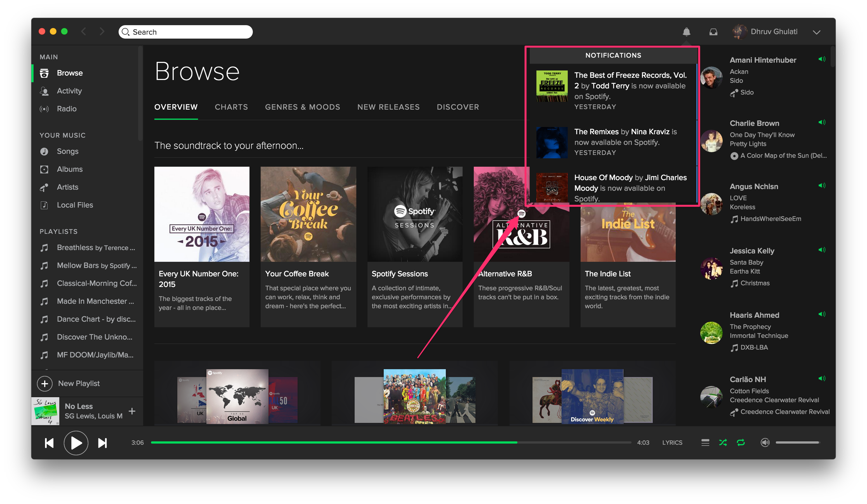This screenshot has width=867, height=504.
Task: Click the Local Files document icon
Action: click(44, 205)
